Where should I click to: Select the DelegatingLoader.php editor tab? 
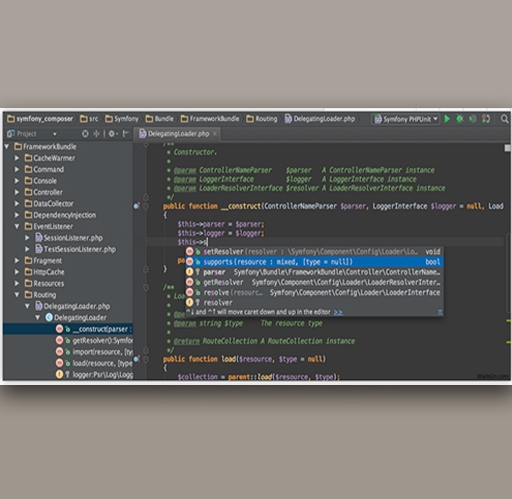(178, 134)
